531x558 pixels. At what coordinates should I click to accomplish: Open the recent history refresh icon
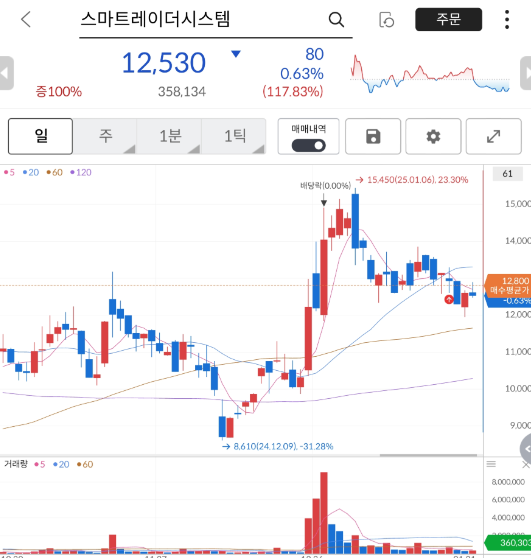(387, 20)
